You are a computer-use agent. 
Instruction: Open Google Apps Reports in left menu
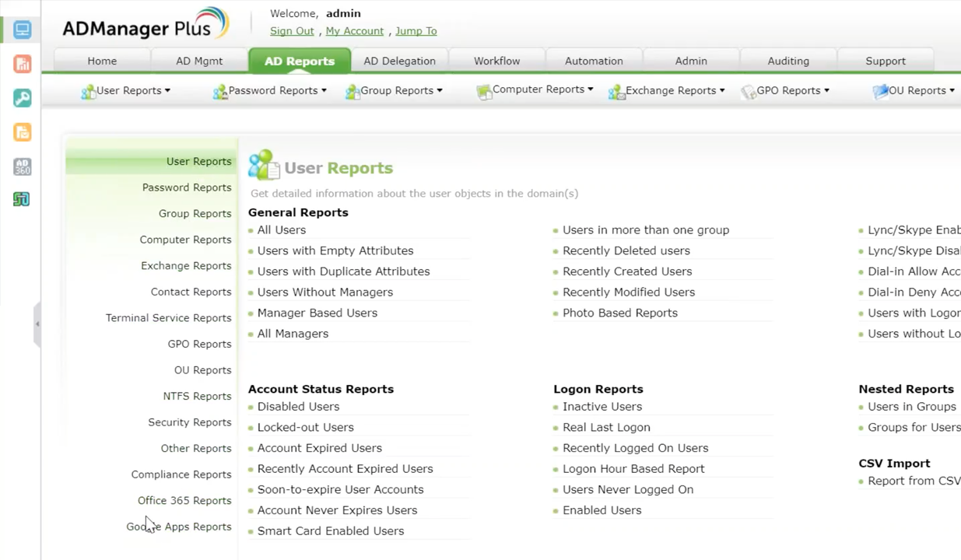pos(179,527)
